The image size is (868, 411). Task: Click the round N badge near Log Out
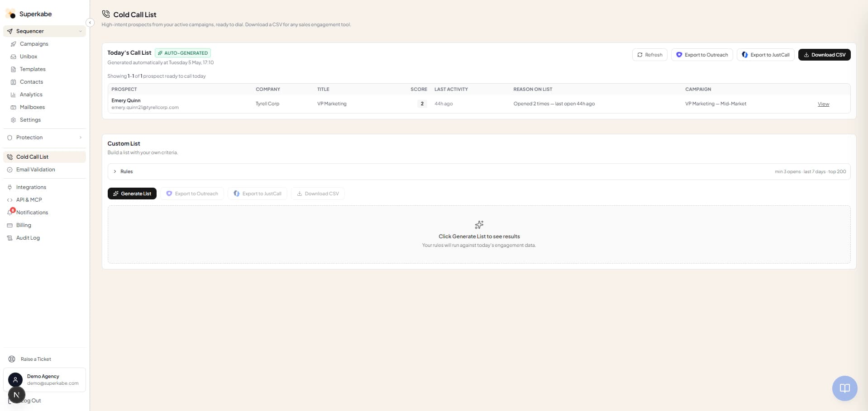[x=17, y=395]
